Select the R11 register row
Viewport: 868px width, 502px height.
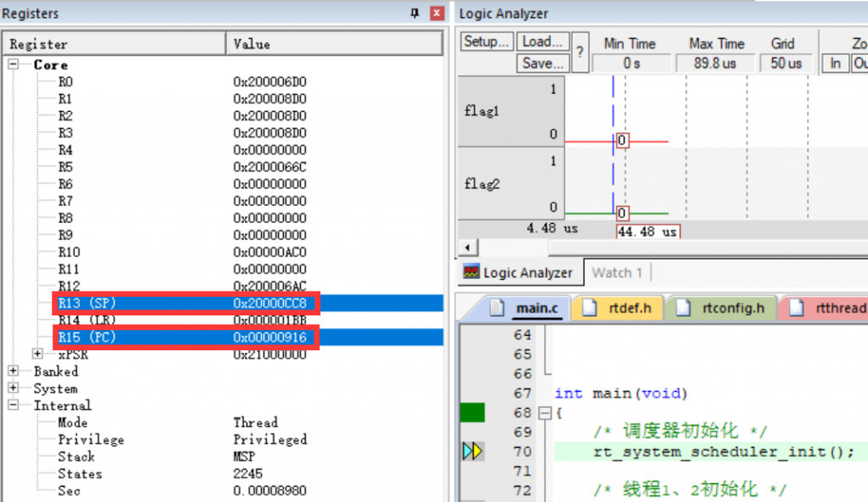click(224, 270)
